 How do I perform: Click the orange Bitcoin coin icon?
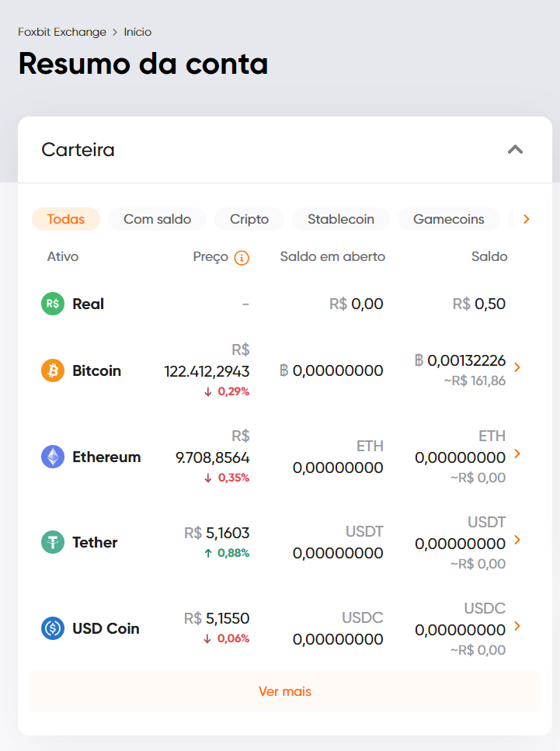(53, 370)
